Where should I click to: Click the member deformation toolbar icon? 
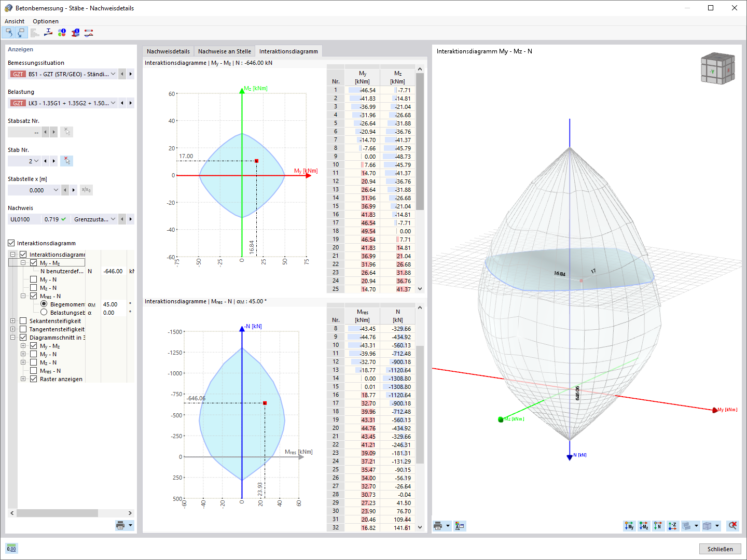pos(88,33)
